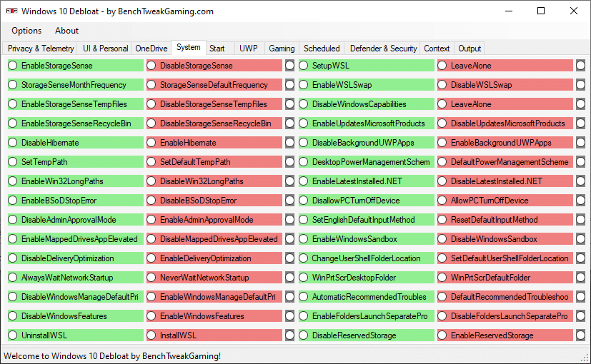
Task: Switch to the Context tab
Action: coord(437,49)
